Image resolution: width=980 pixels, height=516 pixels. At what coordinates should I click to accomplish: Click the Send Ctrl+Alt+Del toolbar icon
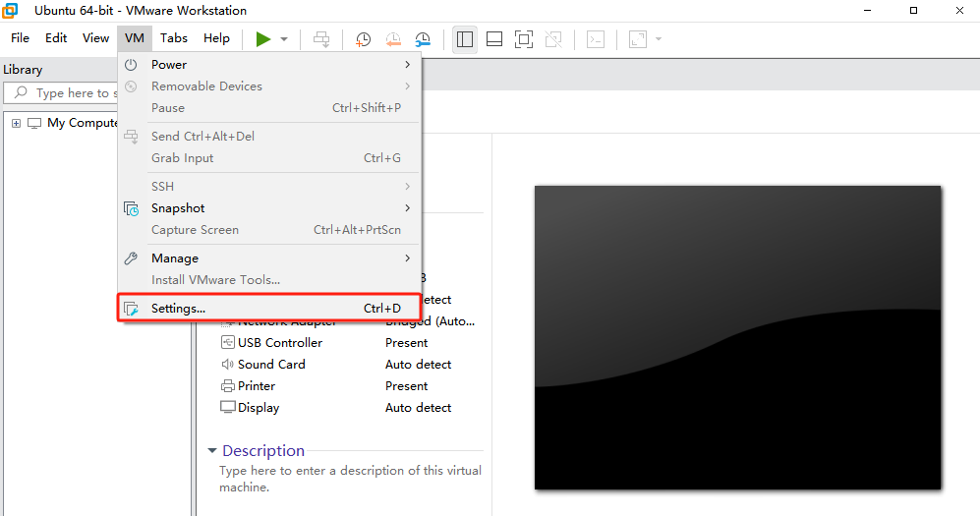pos(321,39)
